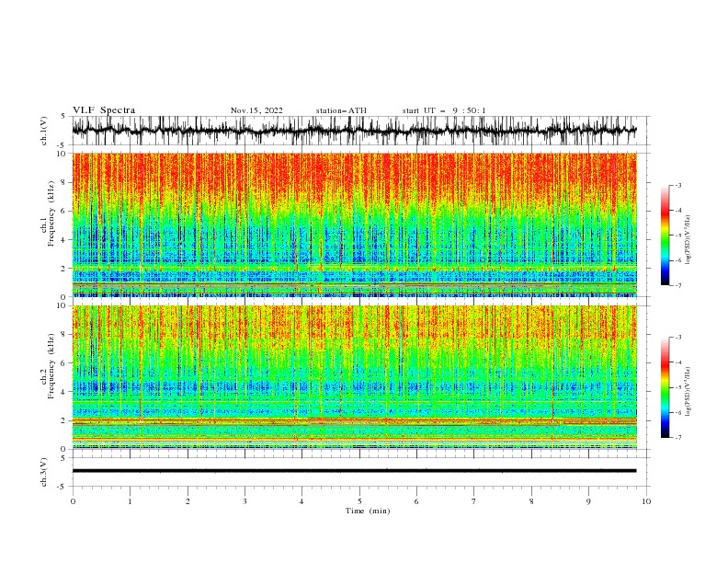Click the 'Nov.15, 2022' date label
This screenshot has width=728, height=563.
point(256,110)
